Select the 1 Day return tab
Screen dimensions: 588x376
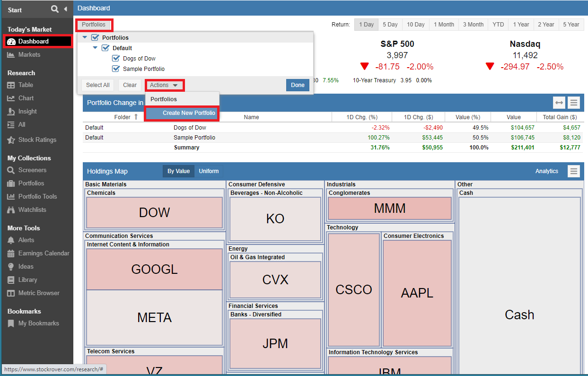pyautogui.click(x=366, y=25)
